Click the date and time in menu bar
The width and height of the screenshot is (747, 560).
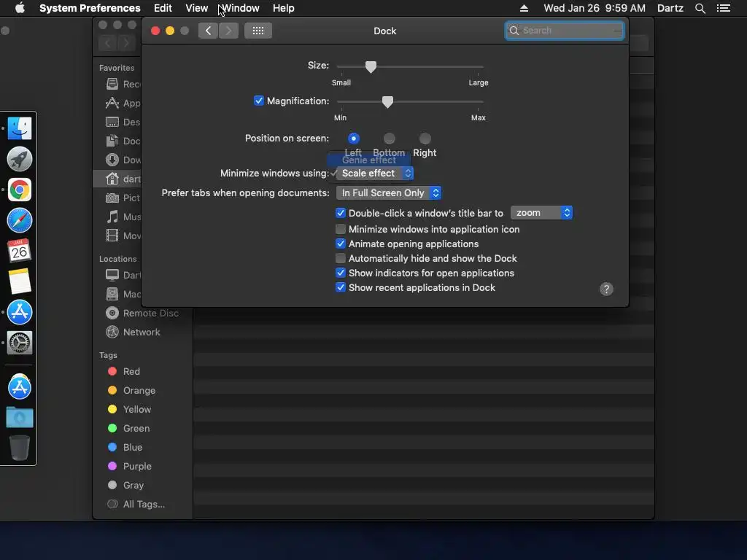tap(595, 8)
